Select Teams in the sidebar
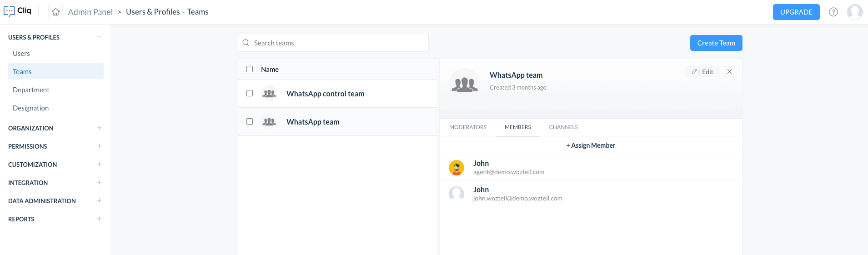The height and width of the screenshot is (255, 868). (x=56, y=71)
